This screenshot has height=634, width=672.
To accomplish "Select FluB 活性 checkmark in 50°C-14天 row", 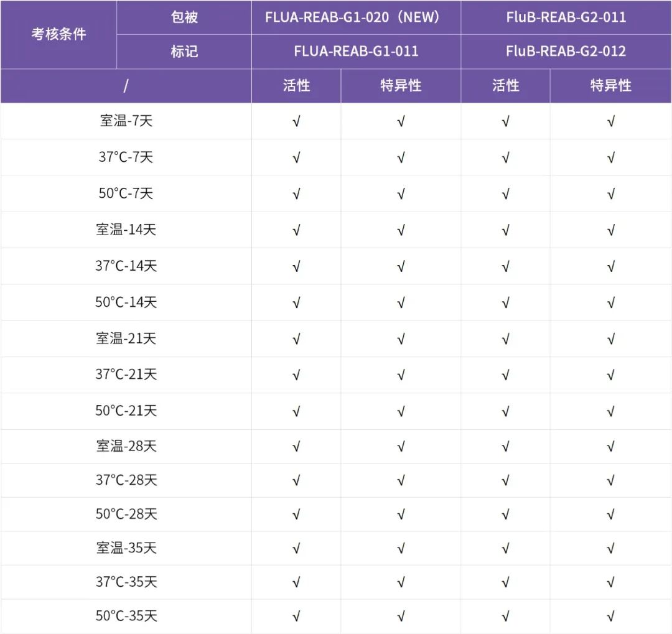I will 505,302.
